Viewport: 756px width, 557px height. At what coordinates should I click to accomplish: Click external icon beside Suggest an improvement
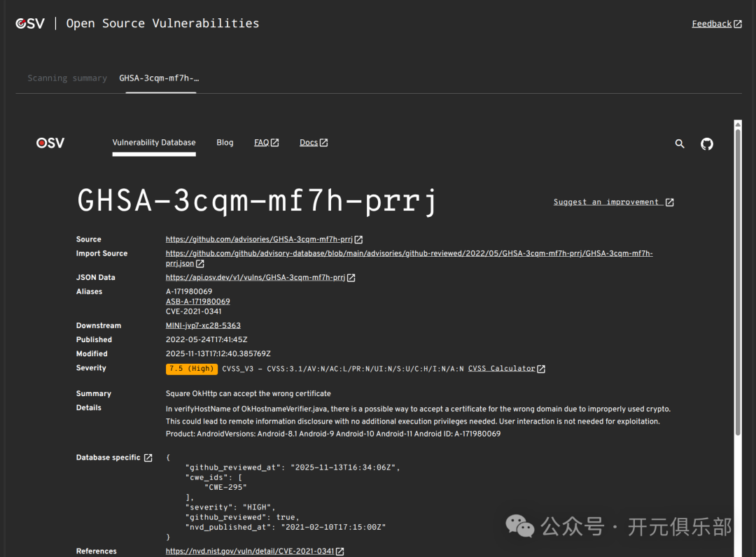point(670,202)
